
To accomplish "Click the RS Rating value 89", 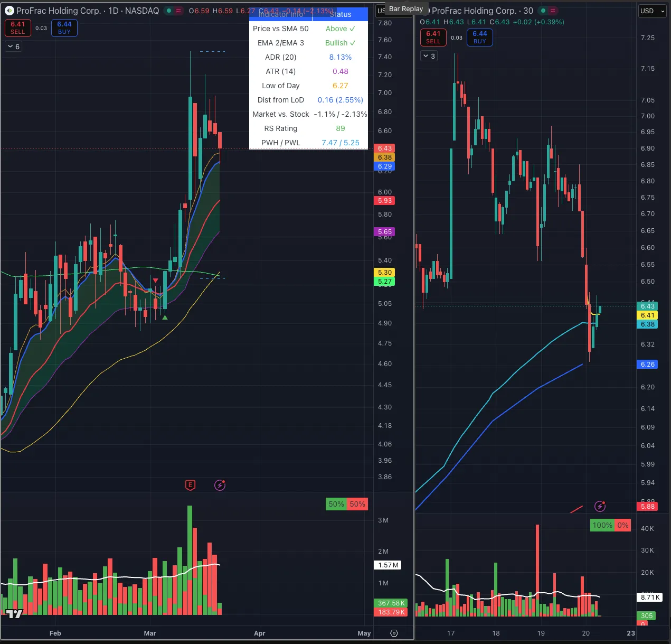I will pyautogui.click(x=341, y=128).
